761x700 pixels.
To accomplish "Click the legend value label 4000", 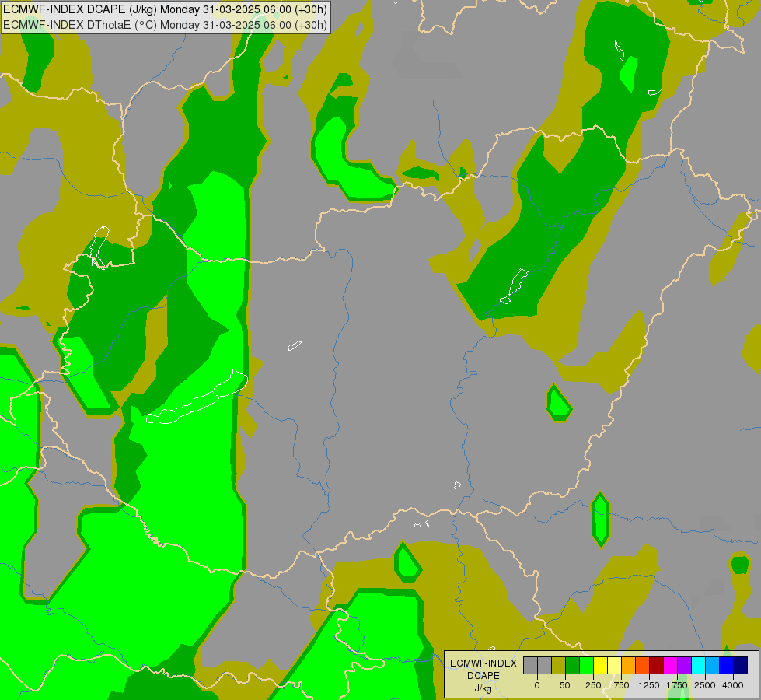I will pyautogui.click(x=733, y=685).
